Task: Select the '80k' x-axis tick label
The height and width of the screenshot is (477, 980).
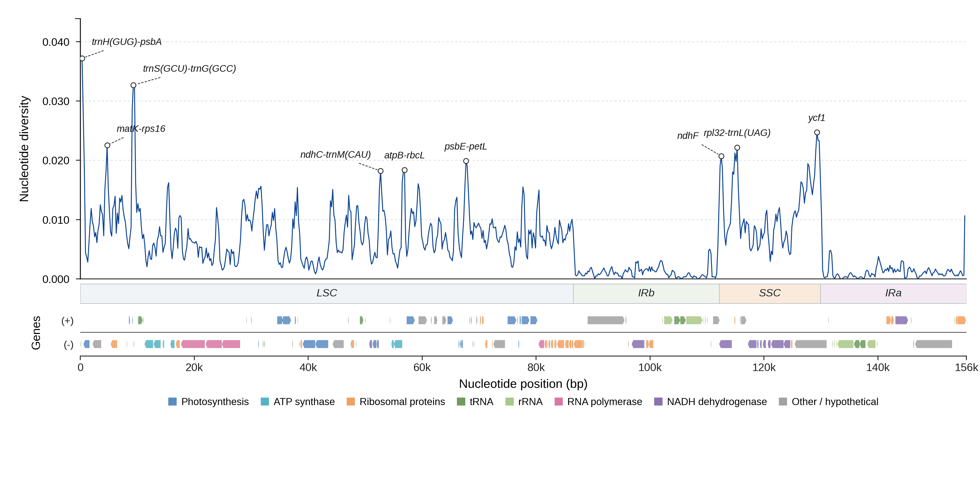Action: click(x=536, y=368)
